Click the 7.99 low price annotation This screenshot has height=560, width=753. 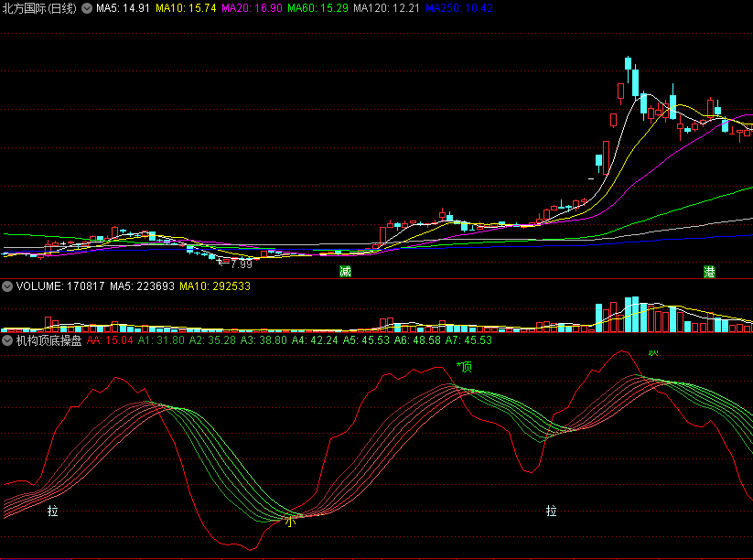241,264
